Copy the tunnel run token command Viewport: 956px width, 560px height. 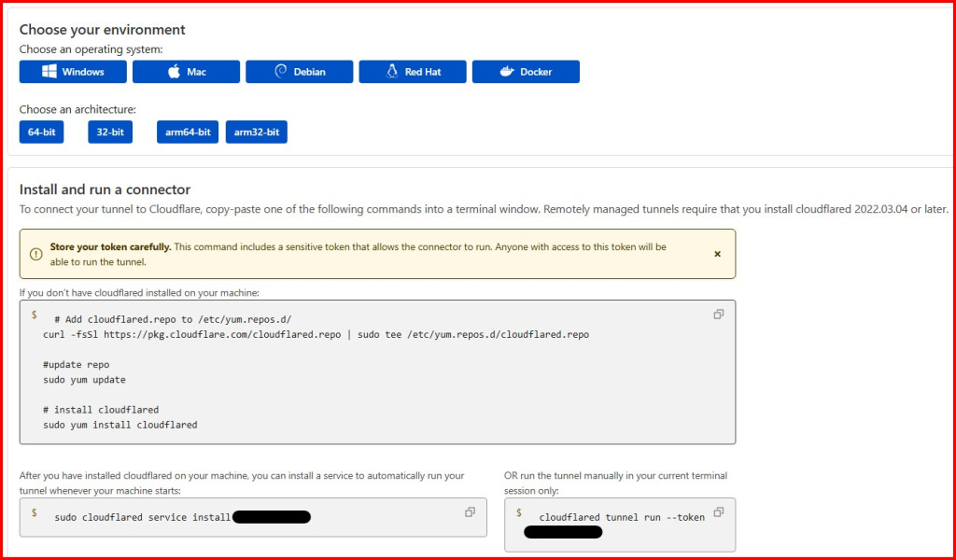[718, 512]
